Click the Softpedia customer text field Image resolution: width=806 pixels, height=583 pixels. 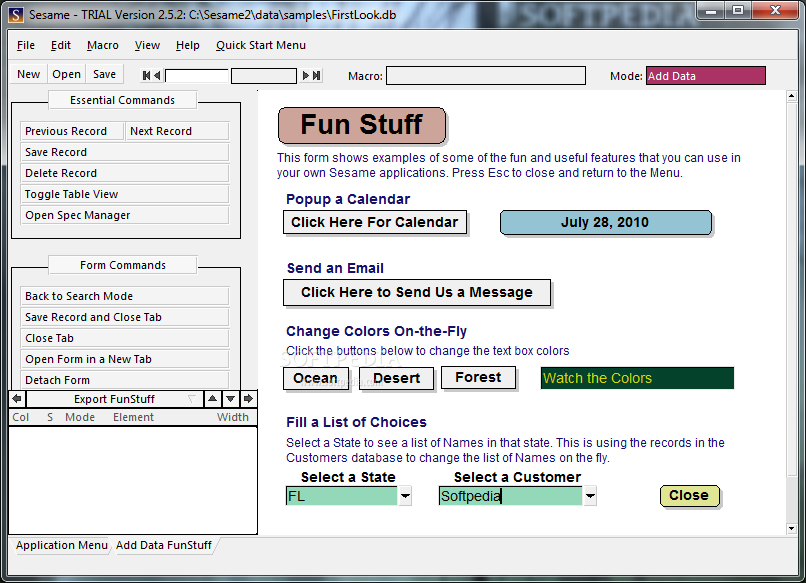pos(511,496)
